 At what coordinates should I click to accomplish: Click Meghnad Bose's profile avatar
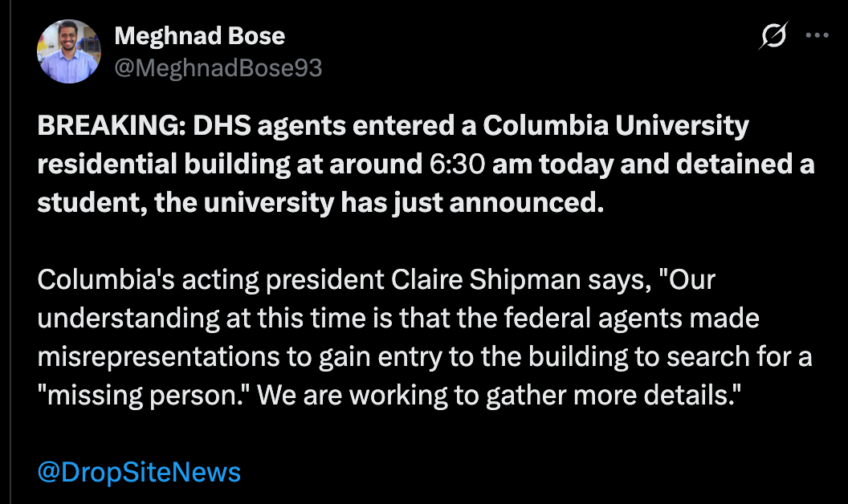[68, 51]
